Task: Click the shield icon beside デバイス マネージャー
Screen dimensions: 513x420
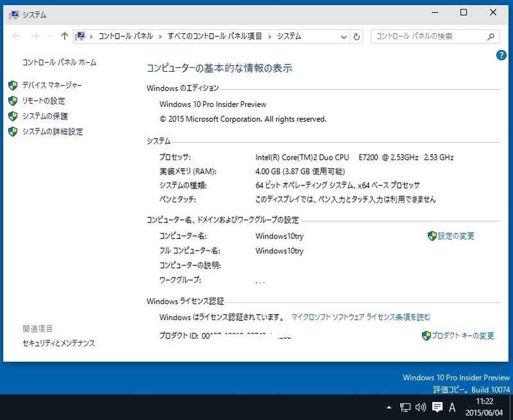Action: 13,86
